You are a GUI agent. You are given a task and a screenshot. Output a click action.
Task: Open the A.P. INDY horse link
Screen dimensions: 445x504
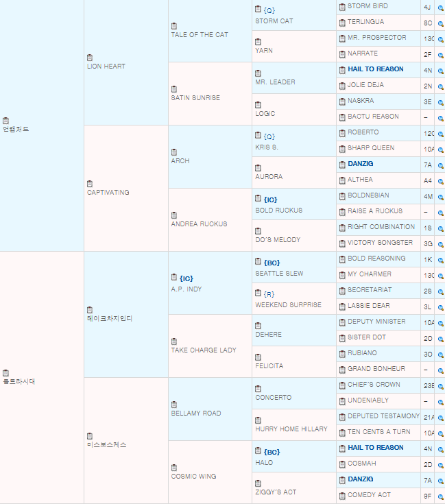pyautogui.click(x=187, y=289)
